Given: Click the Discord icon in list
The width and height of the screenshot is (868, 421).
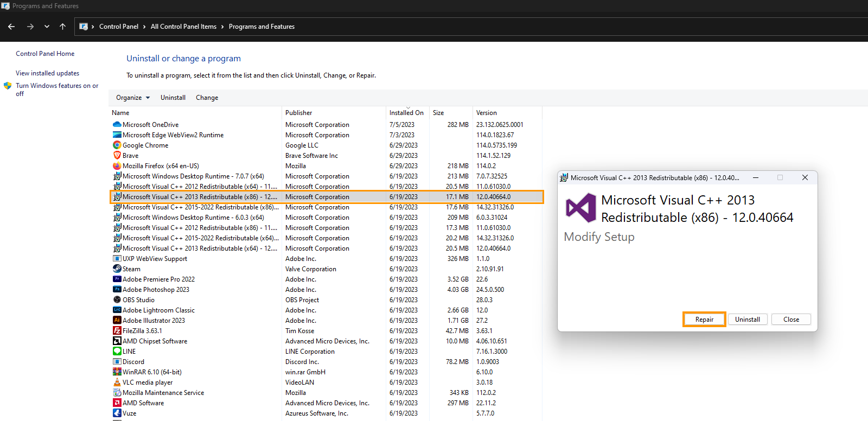Looking at the screenshot, I should 117,361.
